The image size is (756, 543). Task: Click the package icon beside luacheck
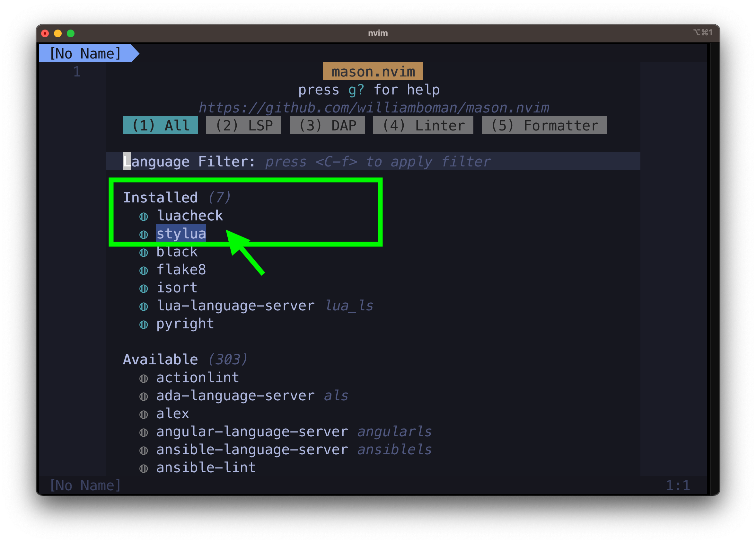143,217
